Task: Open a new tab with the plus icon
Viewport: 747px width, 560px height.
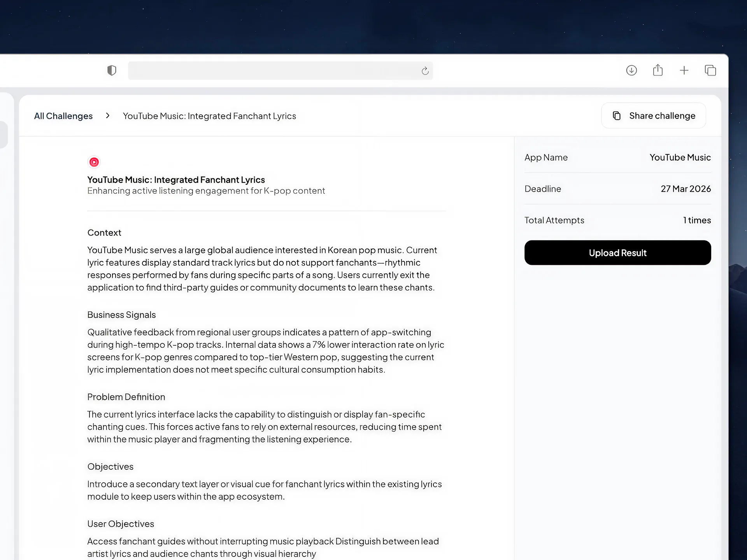Action: click(684, 70)
